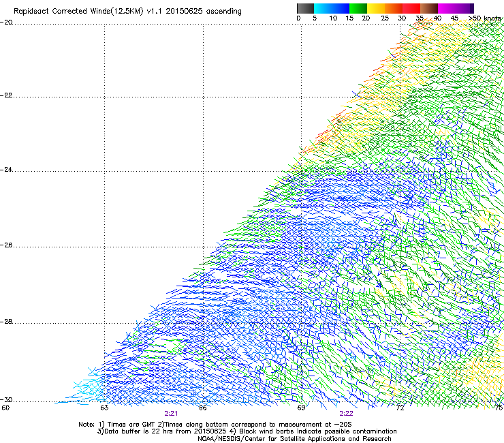Viewport: 504px width, 443px height.
Task: Click the '69' longitude axis label
Action: (301, 408)
